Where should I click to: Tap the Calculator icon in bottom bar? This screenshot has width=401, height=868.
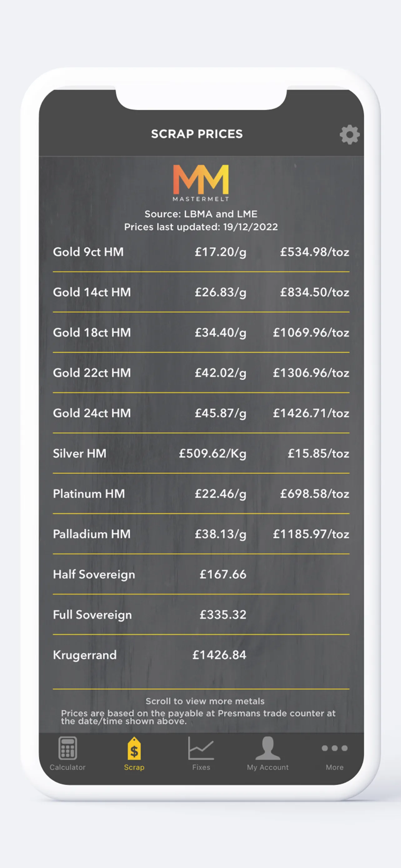click(x=68, y=748)
